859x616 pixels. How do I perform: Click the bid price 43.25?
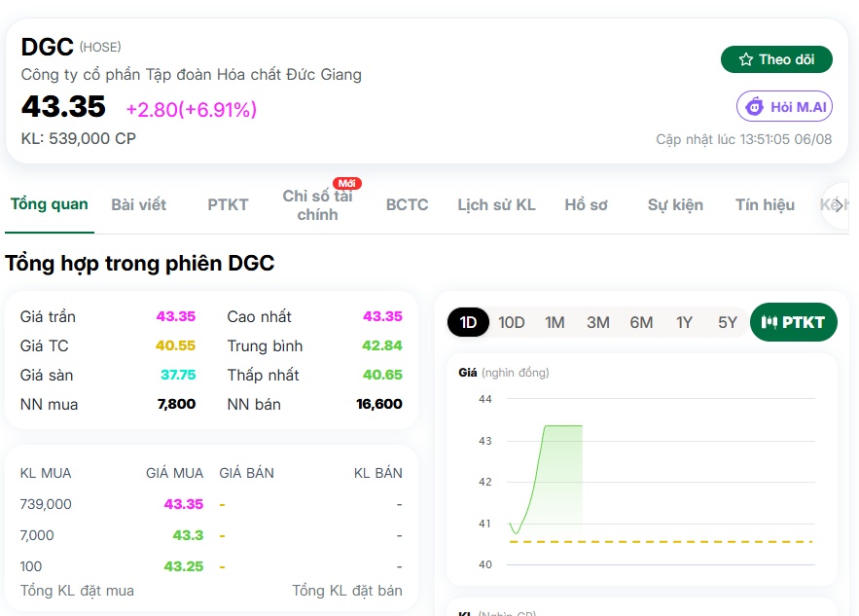[184, 566]
